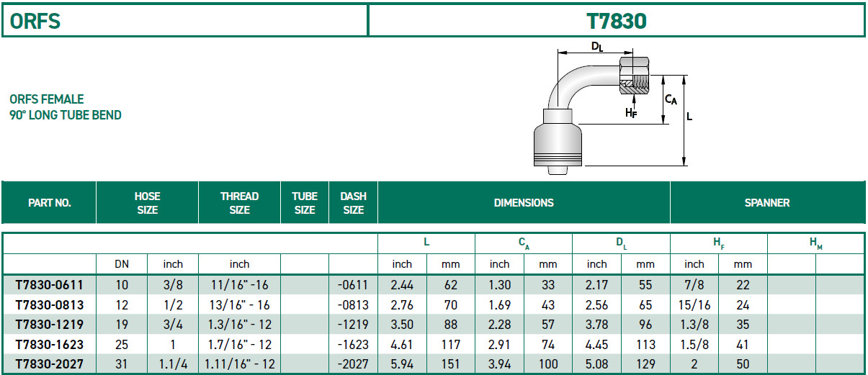Viewport: 868px width, 375px height.
Task: Click DN value 31
Action: tap(122, 364)
